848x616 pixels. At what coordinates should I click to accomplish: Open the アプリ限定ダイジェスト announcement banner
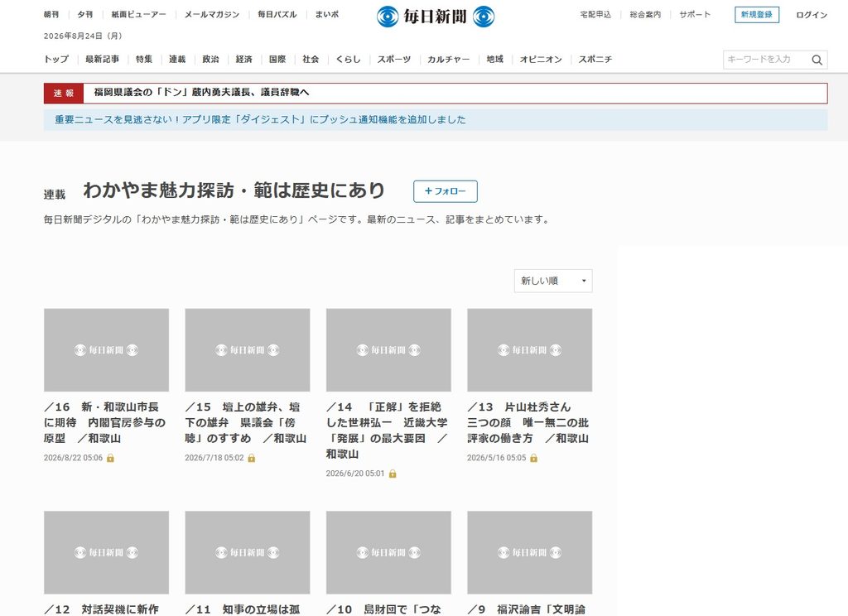(436, 119)
